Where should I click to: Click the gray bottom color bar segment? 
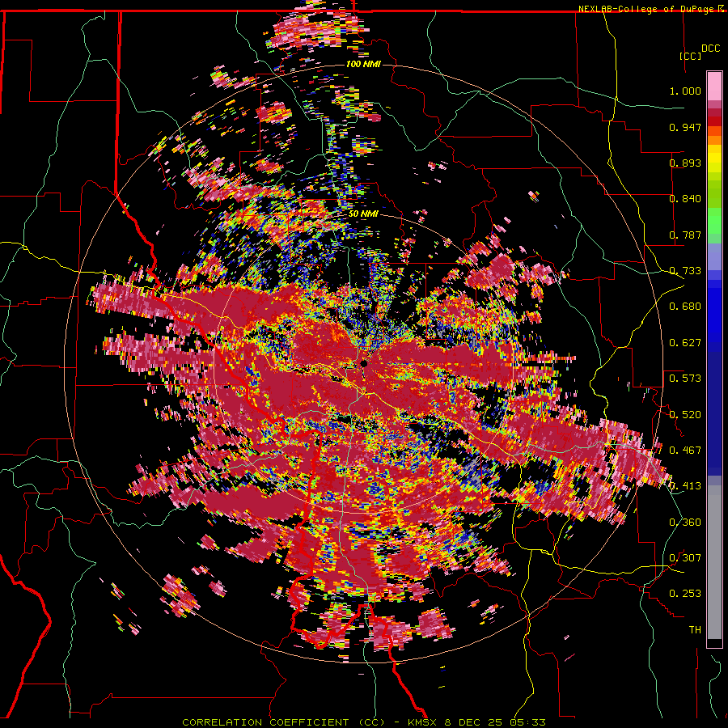click(x=714, y=562)
